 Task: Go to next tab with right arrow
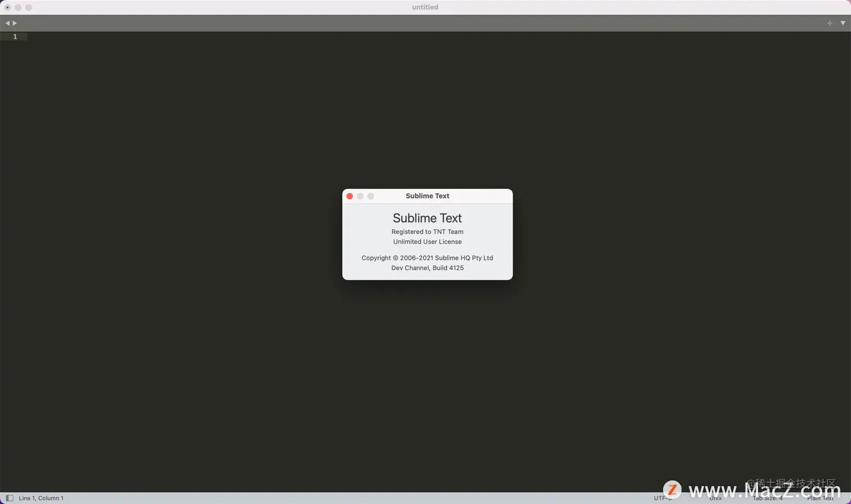15,23
